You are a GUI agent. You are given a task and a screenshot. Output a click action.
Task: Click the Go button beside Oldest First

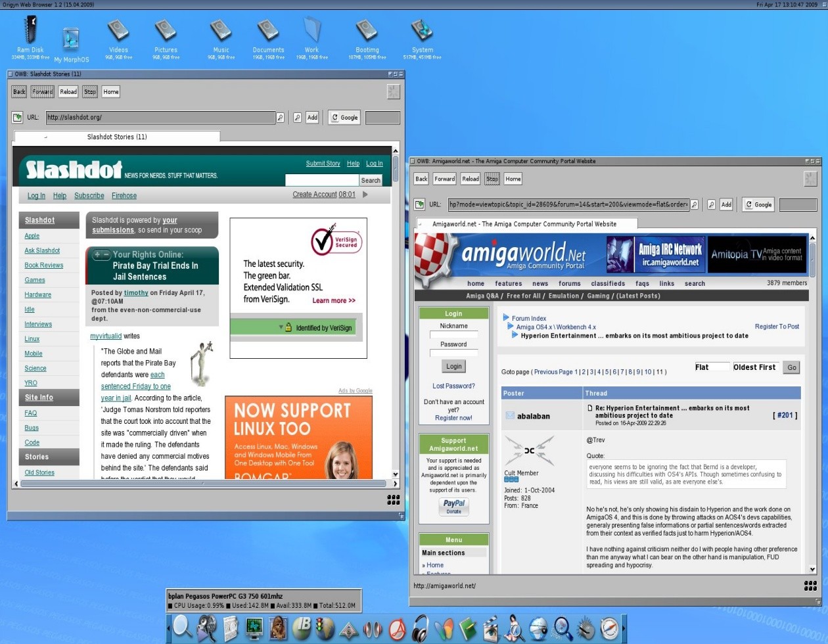(792, 367)
